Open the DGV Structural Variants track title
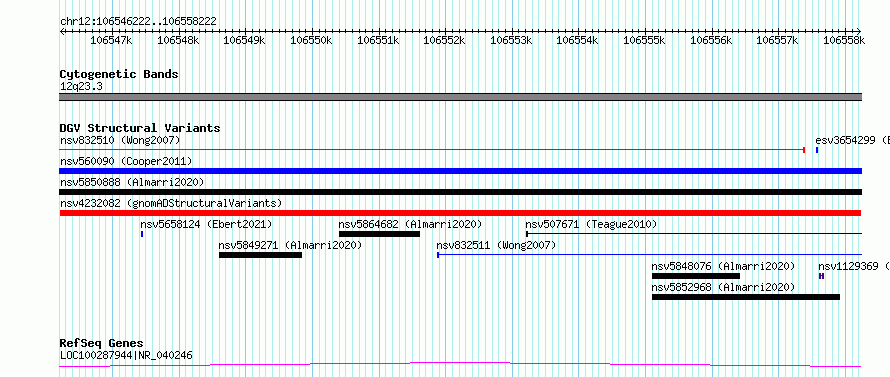 (x=140, y=128)
